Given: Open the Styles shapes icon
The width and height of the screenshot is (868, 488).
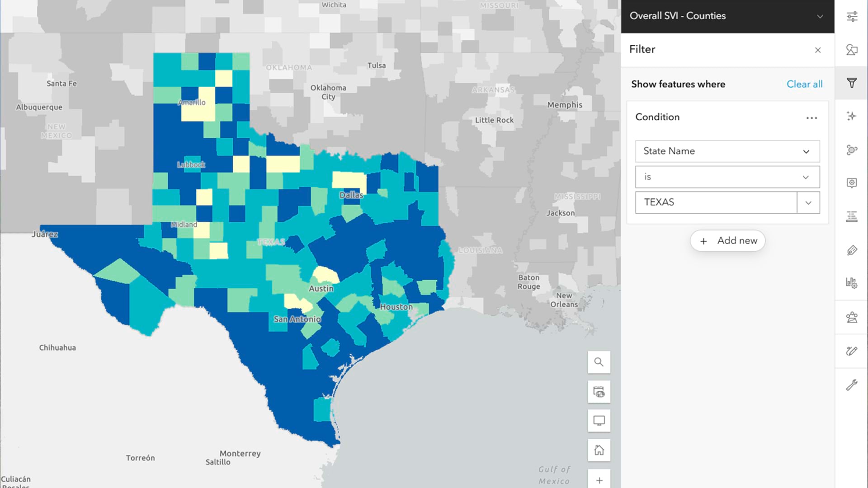Looking at the screenshot, I should coord(852,50).
